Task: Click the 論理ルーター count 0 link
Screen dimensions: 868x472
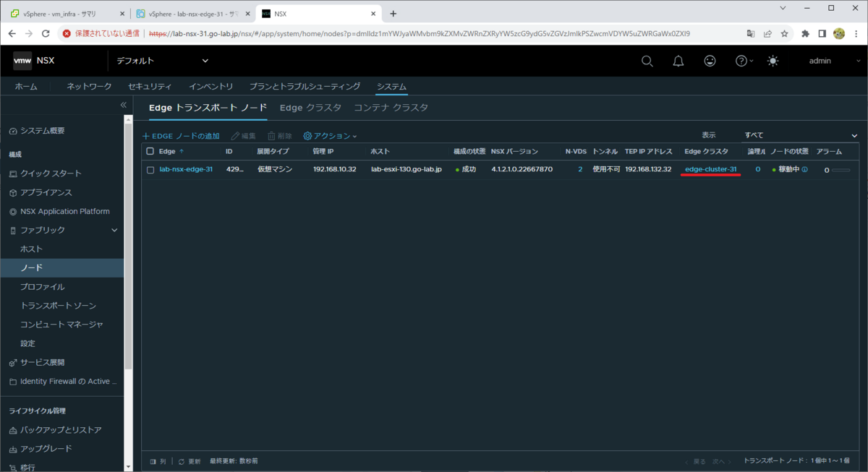Action: 758,169
